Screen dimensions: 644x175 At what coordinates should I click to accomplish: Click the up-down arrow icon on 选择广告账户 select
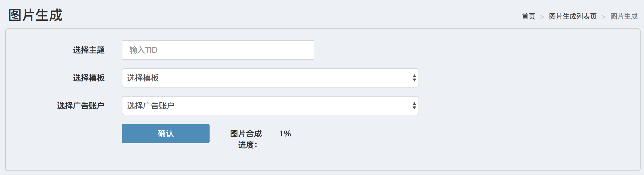pyautogui.click(x=414, y=106)
